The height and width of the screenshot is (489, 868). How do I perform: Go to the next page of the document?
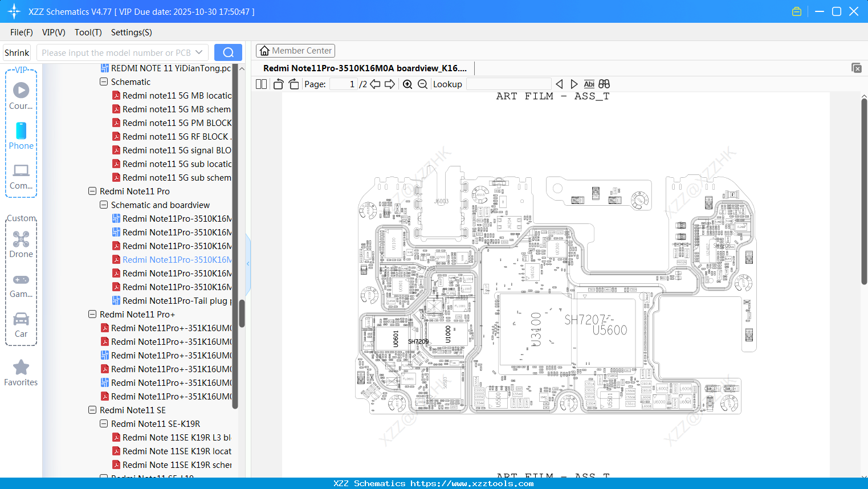click(x=390, y=84)
